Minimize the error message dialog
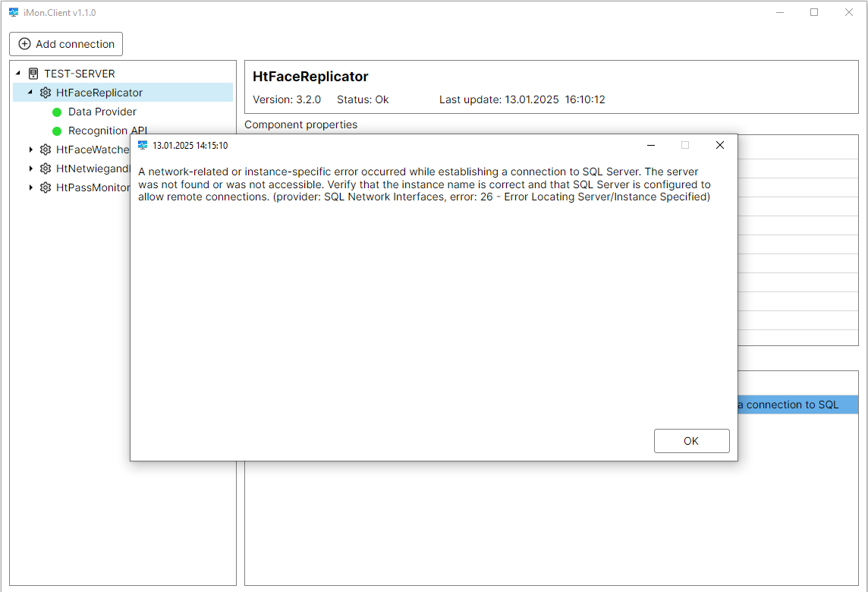 click(x=650, y=145)
